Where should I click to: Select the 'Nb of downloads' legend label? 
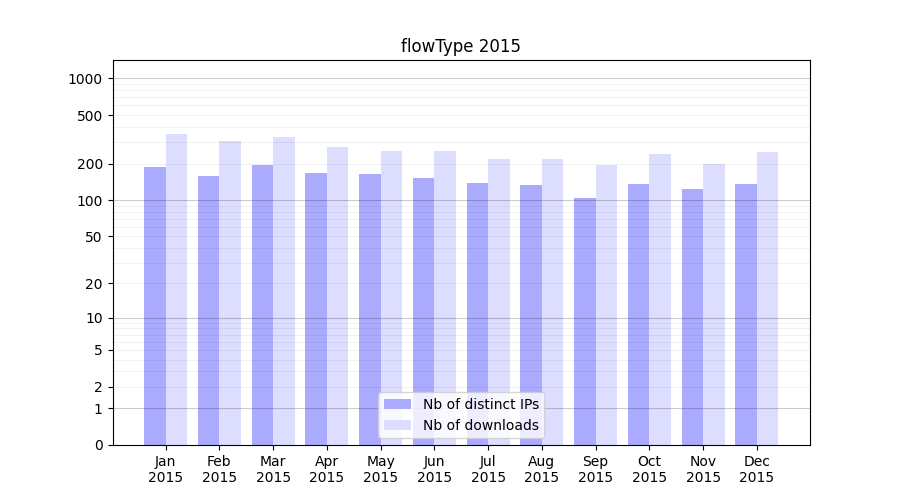(x=480, y=425)
